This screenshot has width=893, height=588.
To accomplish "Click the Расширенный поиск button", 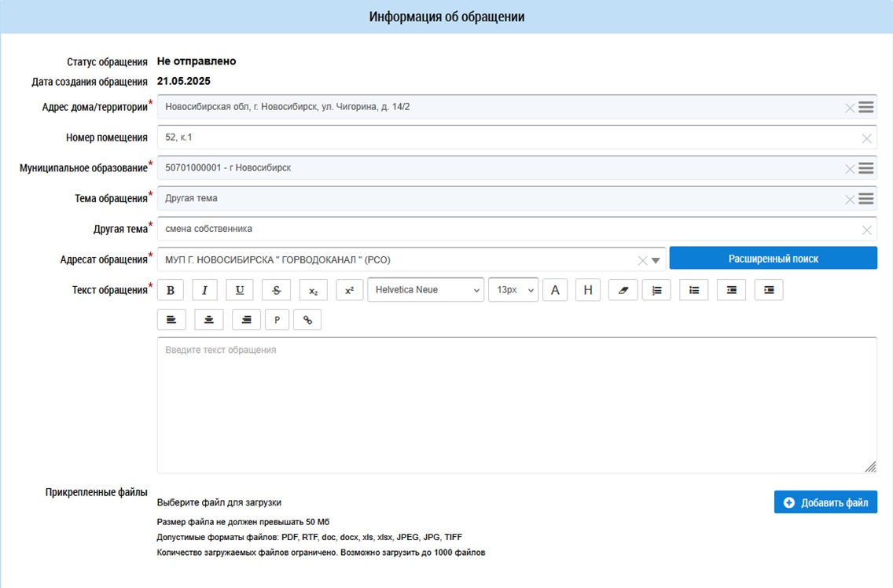I will (773, 259).
